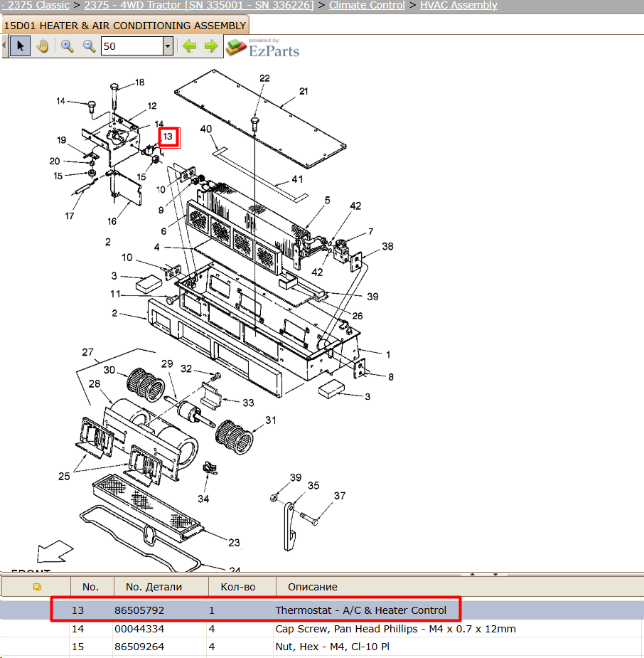The width and height of the screenshot is (644, 658).
Task: Go to previous diagram with left arrow
Action: point(190,46)
